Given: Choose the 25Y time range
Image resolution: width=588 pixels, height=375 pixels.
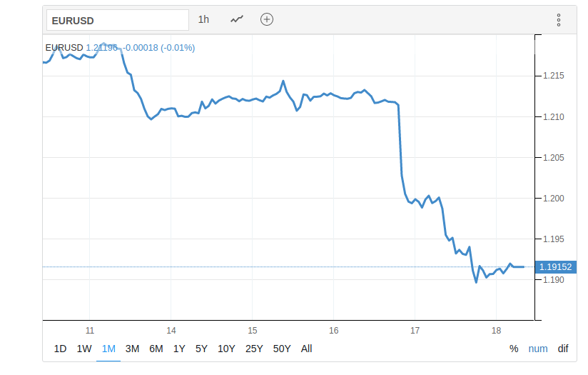Looking at the screenshot, I should point(253,349).
